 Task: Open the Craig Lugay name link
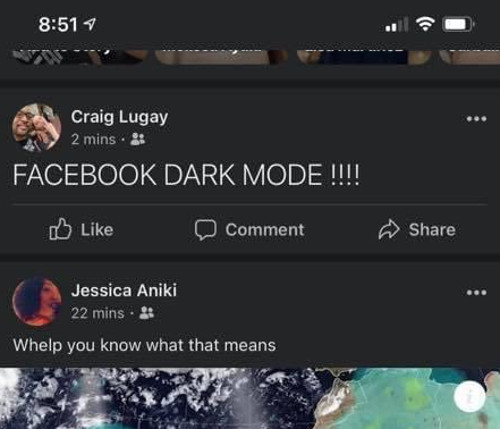point(119,117)
